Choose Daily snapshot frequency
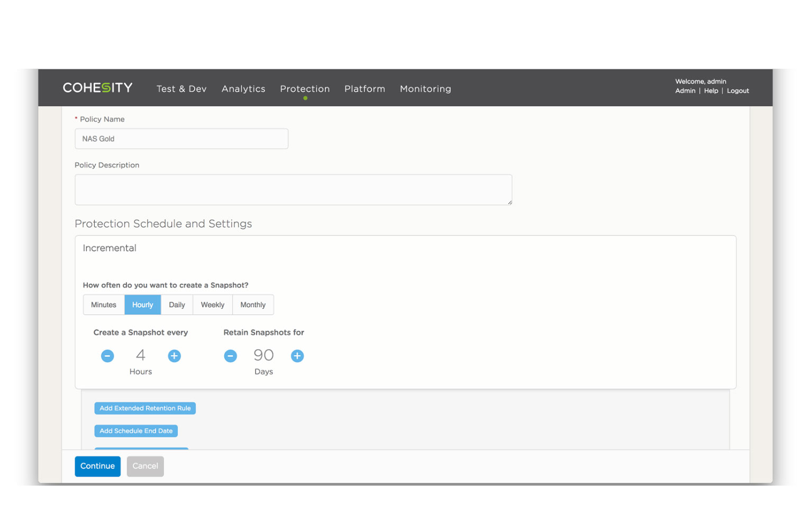 [x=177, y=305]
